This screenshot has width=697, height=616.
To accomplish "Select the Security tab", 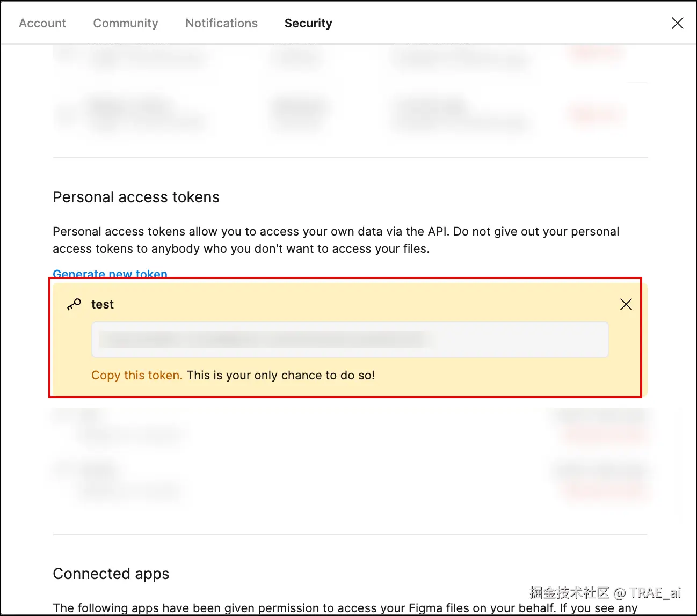I will point(308,23).
